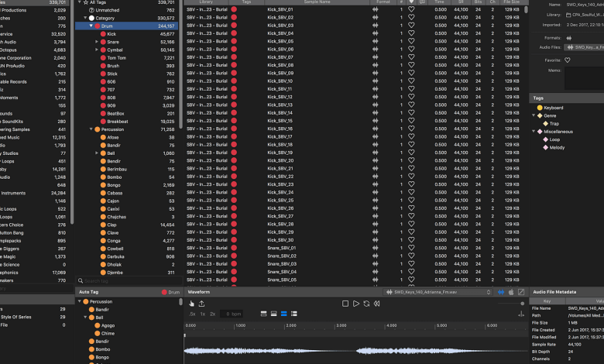Toggle the Favorite heart in info panel

pyautogui.click(x=568, y=60)
